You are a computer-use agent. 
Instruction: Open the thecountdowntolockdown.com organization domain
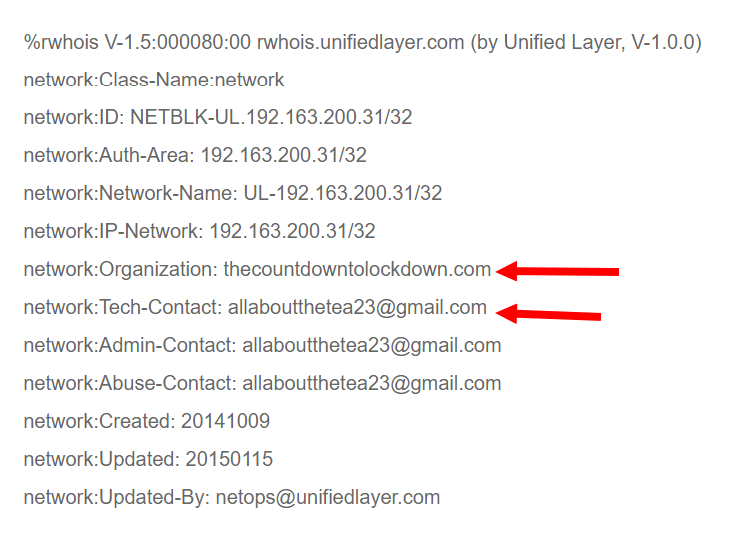tap(357, 269)
